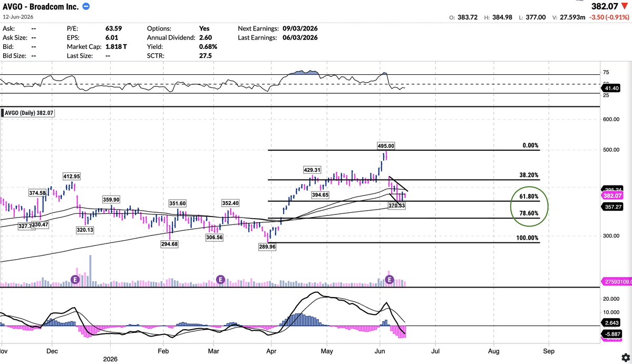632x364 pixels.
Task: Click the RSI value tag 41.40
Action: pos(611,88)
